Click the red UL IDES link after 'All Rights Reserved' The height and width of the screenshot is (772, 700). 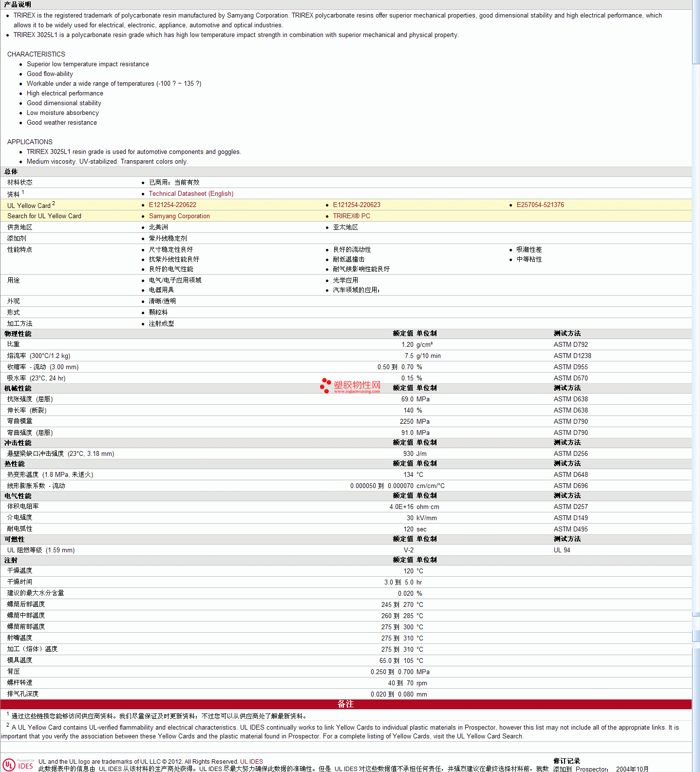tap(251, 762)
